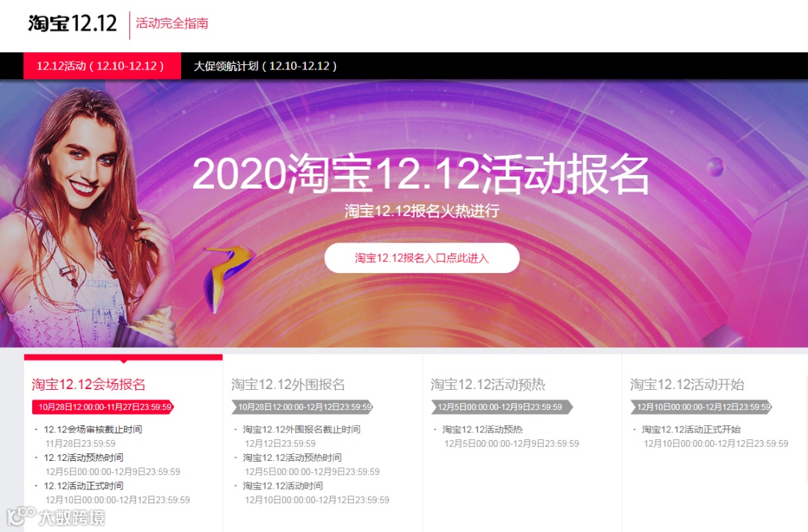Click the 淘宝12.12 logo

point(73,23)
